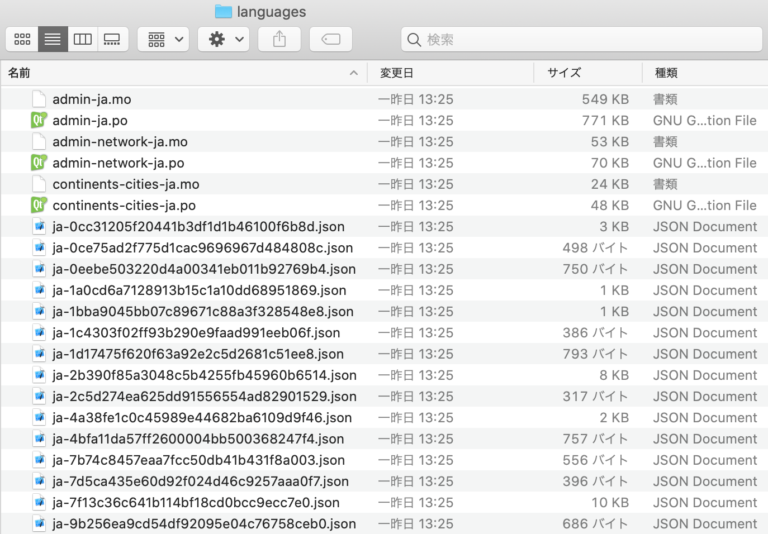The image size is (768, 534).
Task: Select Qt icon of admin-network-ja.po
Action: point(39,163)
